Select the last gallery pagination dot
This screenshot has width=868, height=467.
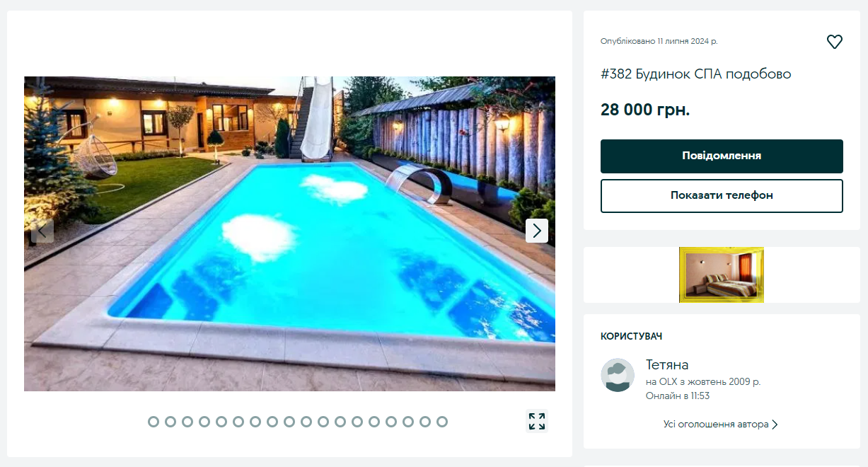pos(442,422)
